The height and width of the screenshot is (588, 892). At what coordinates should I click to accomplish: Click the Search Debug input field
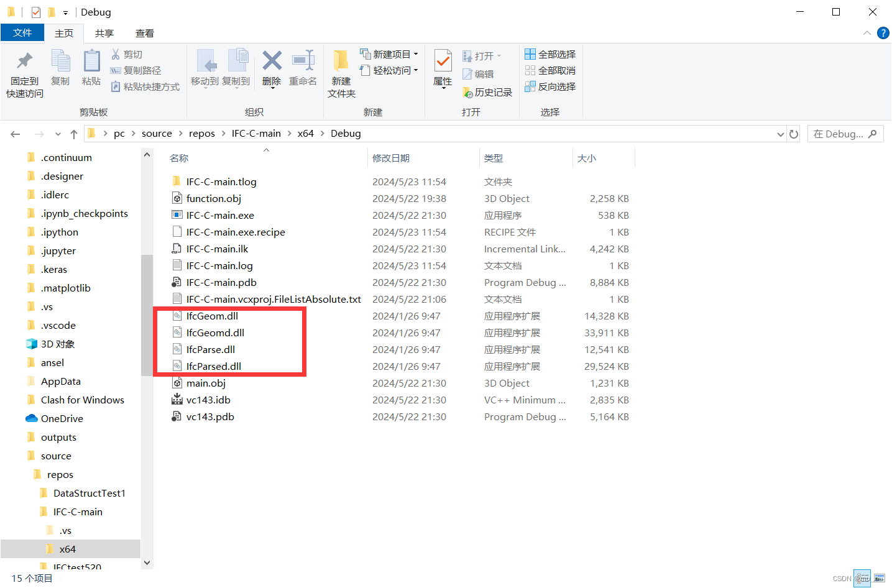[x=845, y=134]
